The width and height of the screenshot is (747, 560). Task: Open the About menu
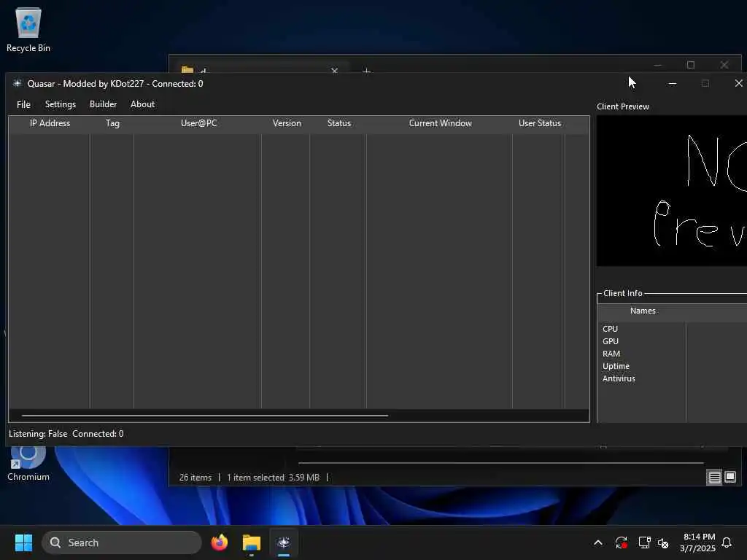pyautogui.click(x=142, y=104)
